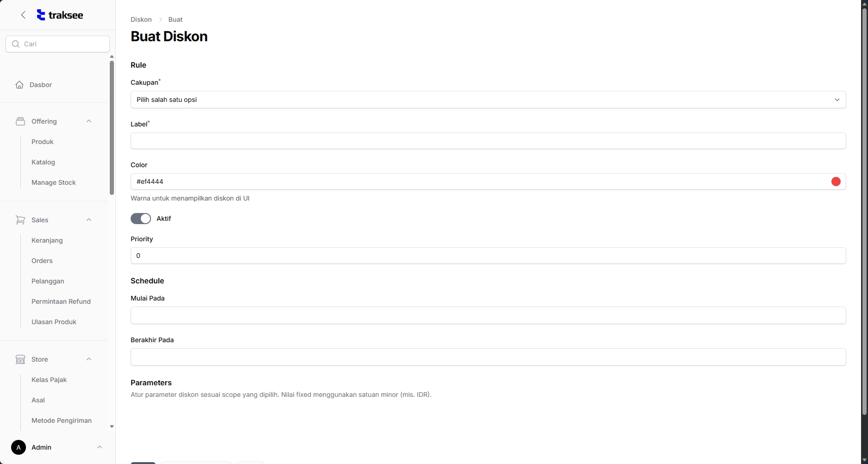868x464 pixels.
Task: Expand the Admin user menu
Action: tap(99, 447)
